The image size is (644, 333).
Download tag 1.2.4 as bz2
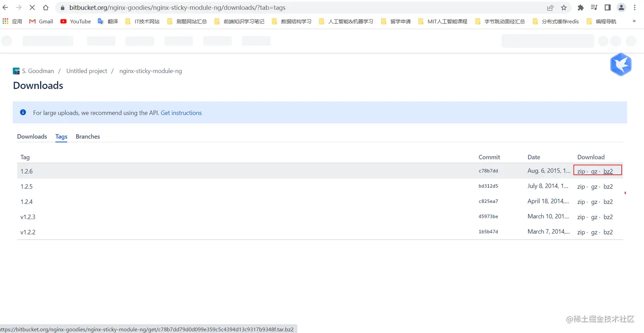[608, 202]
